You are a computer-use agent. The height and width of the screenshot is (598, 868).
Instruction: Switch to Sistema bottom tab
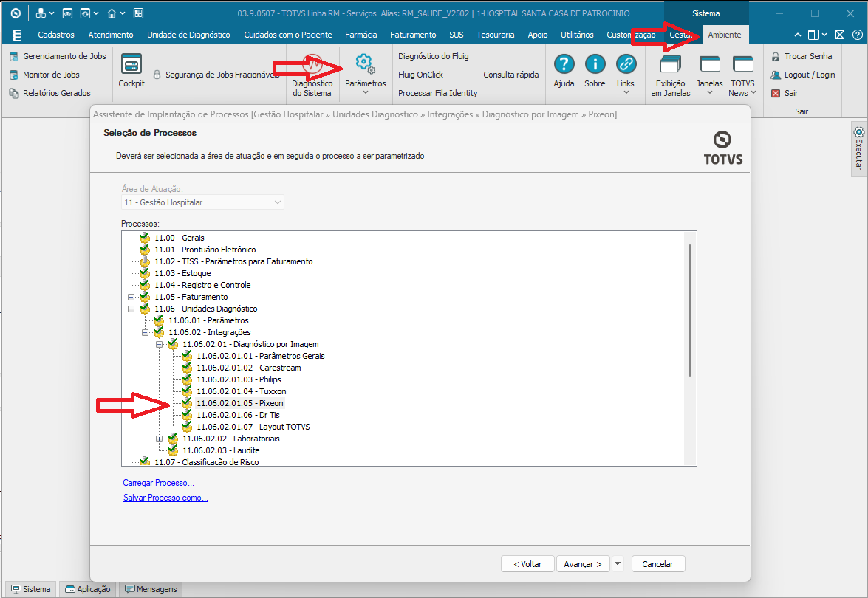pos(31,589)
